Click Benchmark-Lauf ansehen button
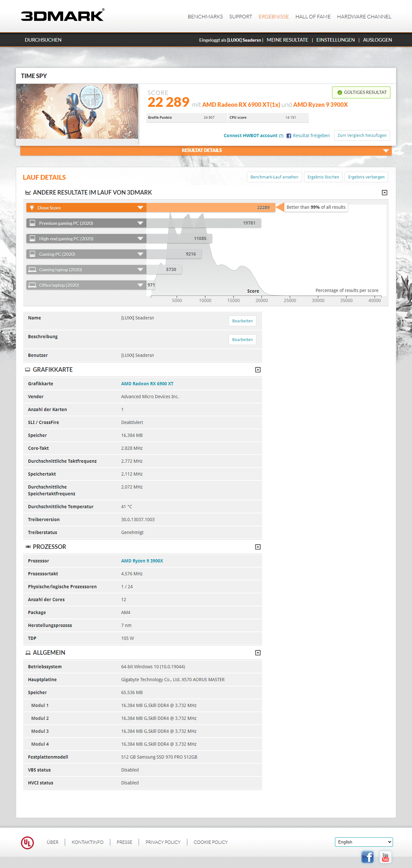This screenshot has height=868, width=412. [x=274, y=177]
